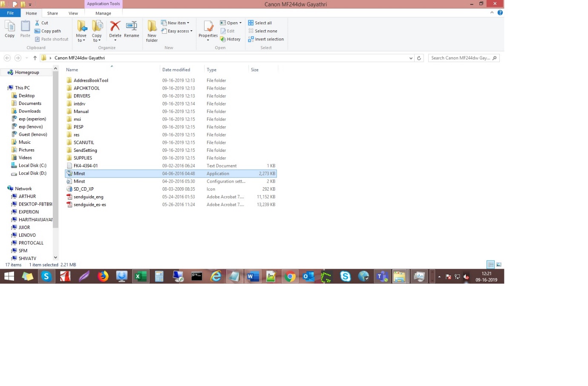Click the Back navigation arrow
Screen dimensions: 588x386
coord(7,58)
